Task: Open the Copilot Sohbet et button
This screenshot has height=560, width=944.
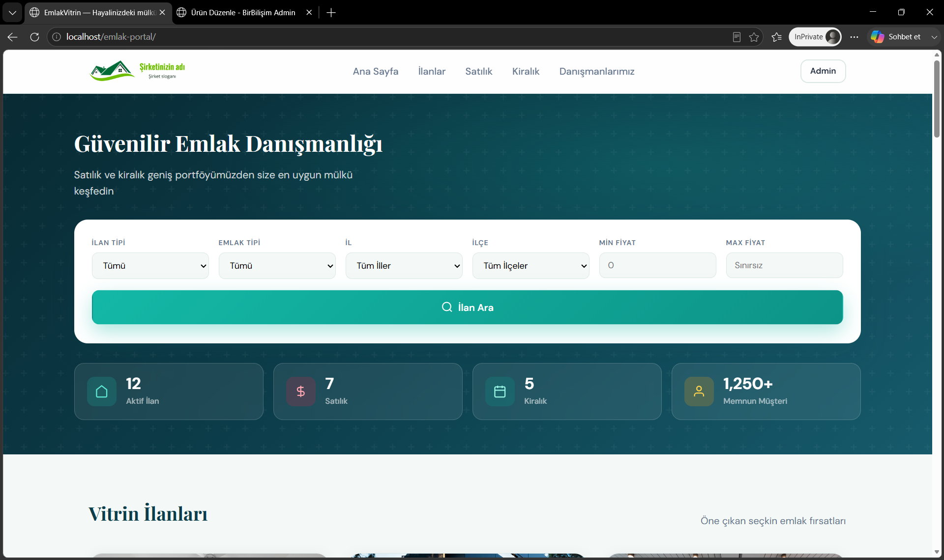Action: click(x=896, y=37)
